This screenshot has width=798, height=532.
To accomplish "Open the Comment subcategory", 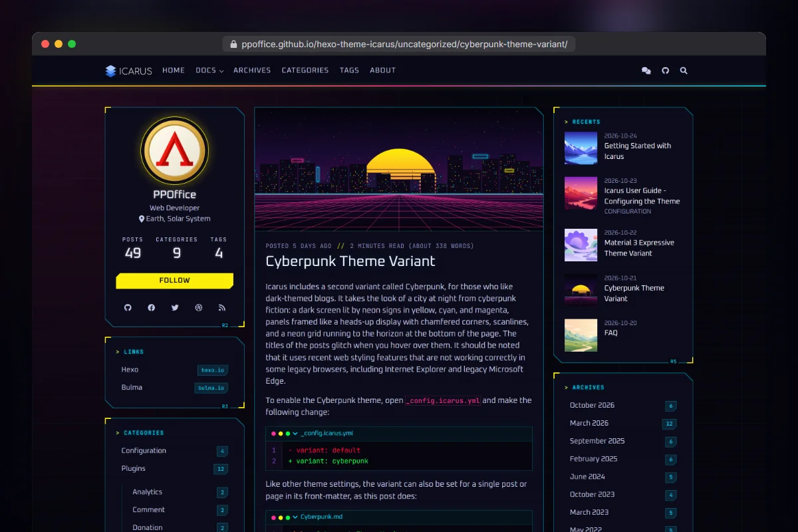I will (x=180, y=510).
